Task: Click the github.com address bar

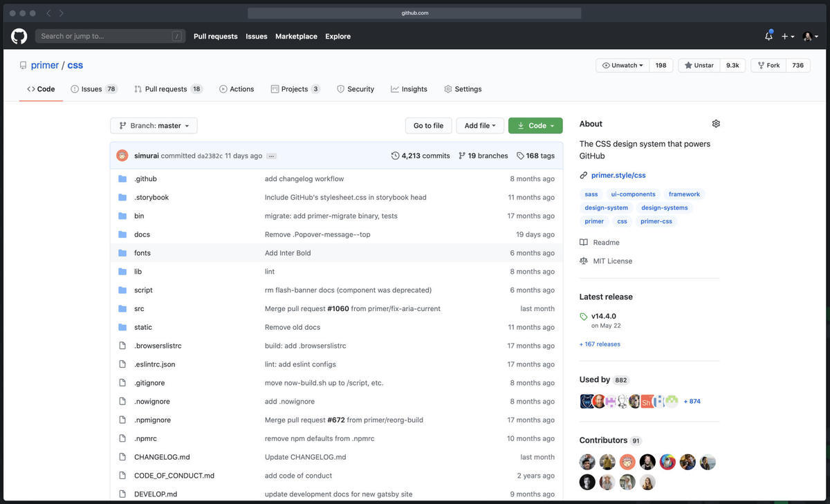Action: [414, 13]
